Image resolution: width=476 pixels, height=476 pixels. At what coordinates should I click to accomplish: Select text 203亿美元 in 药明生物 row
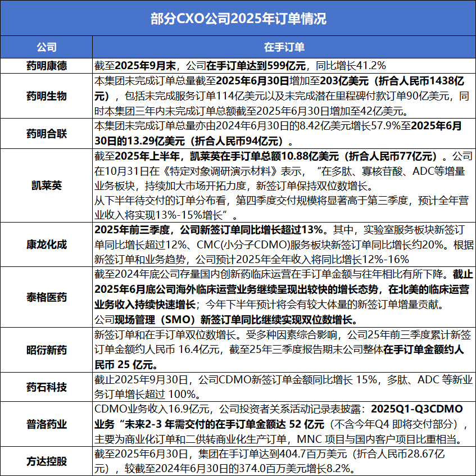click(x=344, y=81)
